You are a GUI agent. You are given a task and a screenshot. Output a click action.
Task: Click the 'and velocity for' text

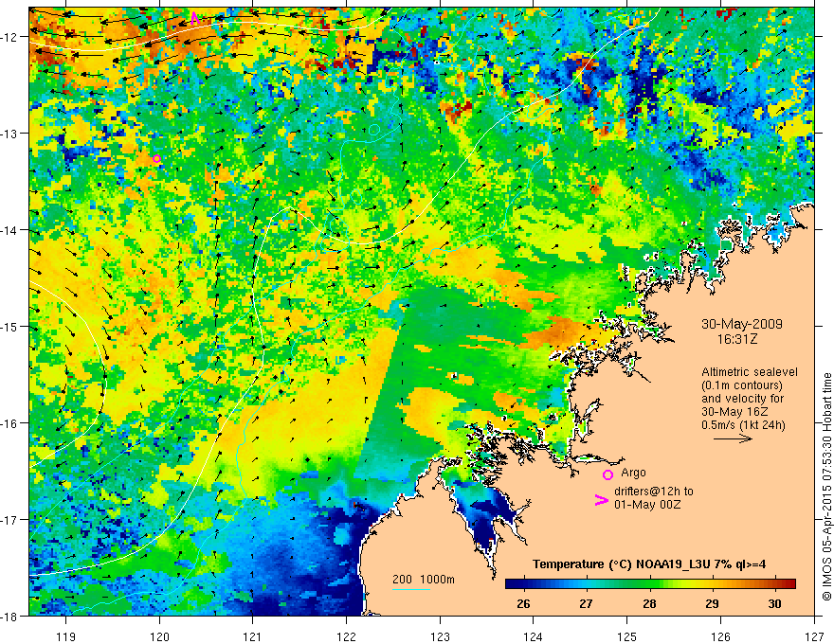[x=742, y=399]
